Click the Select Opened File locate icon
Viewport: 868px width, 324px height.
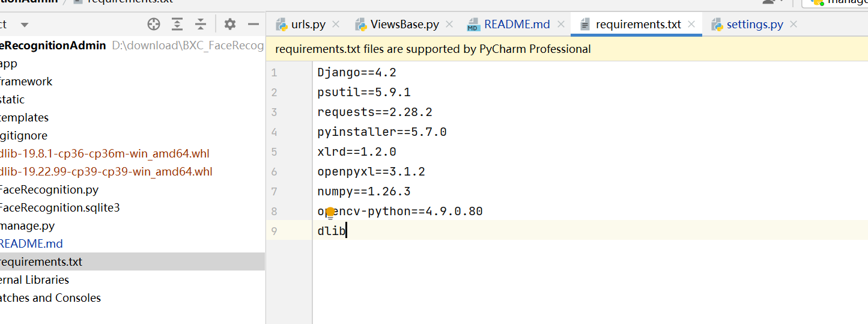154,24
